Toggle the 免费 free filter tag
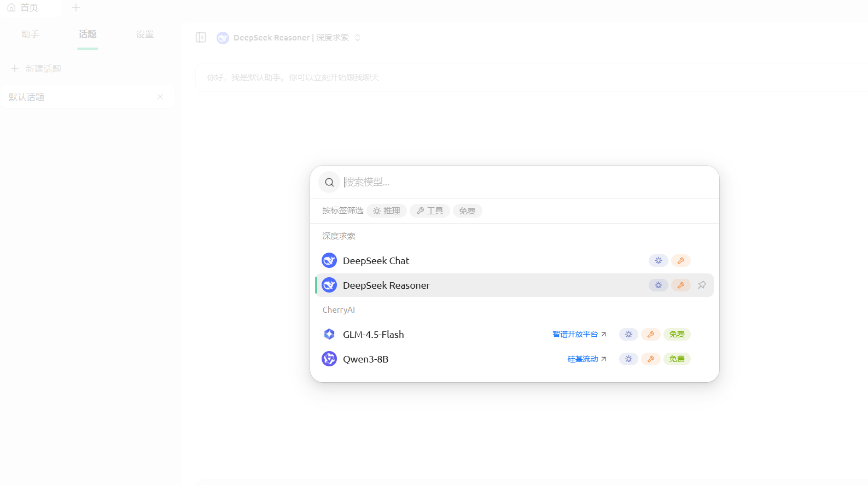 click(x=467, y=211)
